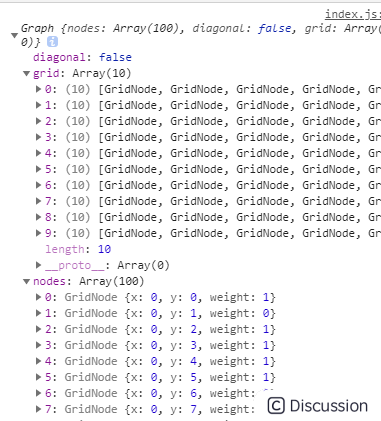
Task: Click the 'nodes' property name
Action: [49, 281]
